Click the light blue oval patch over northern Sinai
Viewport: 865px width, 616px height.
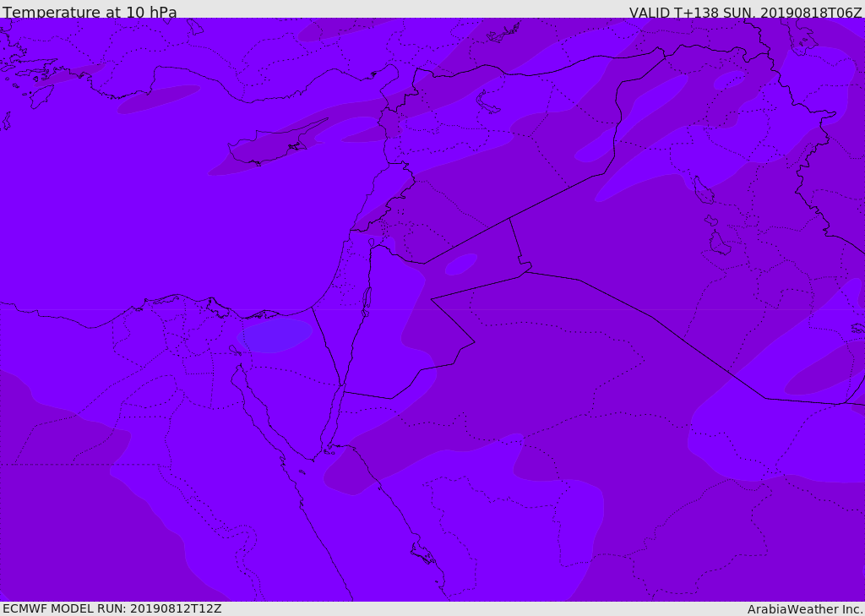[x=275, y=335]
